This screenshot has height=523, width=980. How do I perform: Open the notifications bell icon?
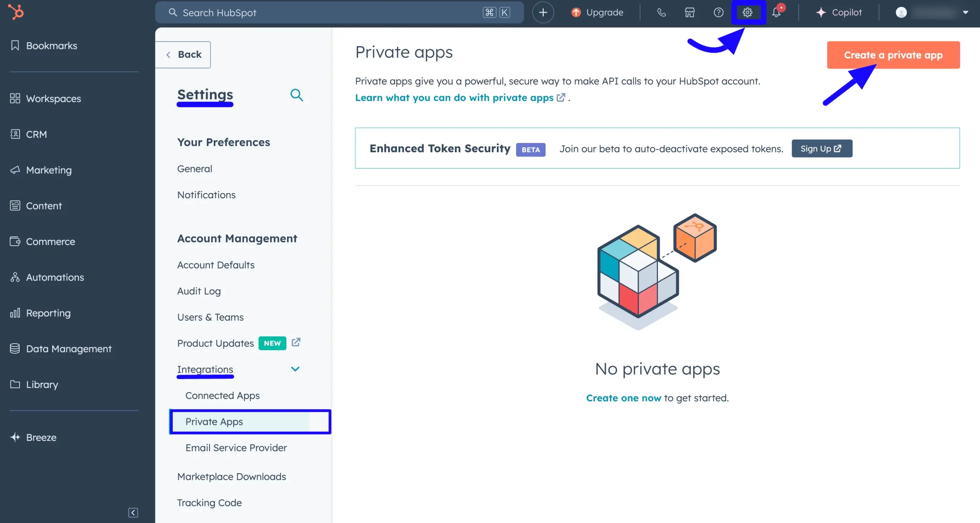(777, 12)
